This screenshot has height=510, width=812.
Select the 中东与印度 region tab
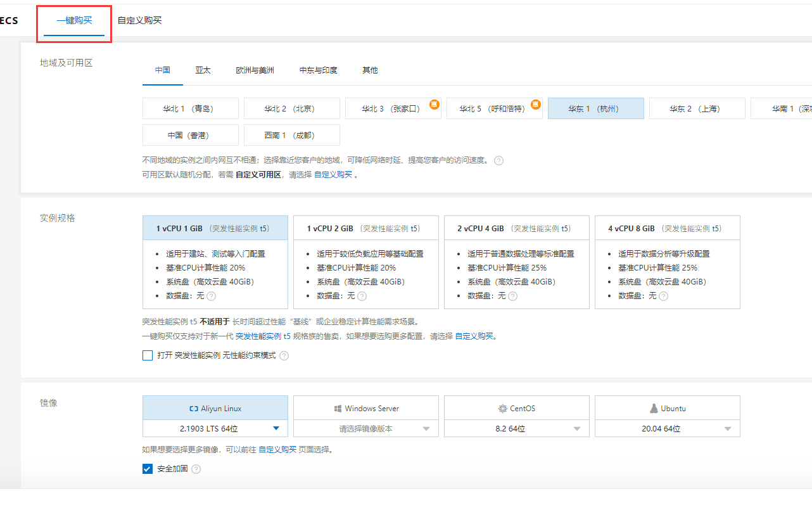coord(318,70)
